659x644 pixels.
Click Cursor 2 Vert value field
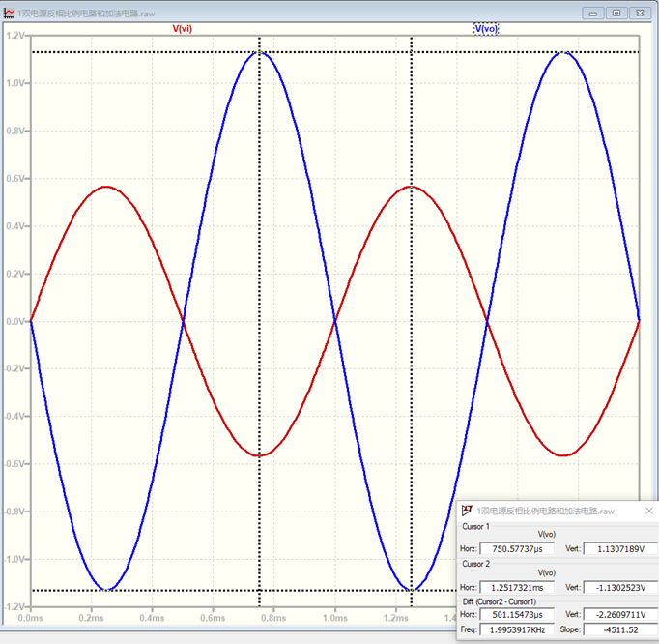(x=620, y=587)
